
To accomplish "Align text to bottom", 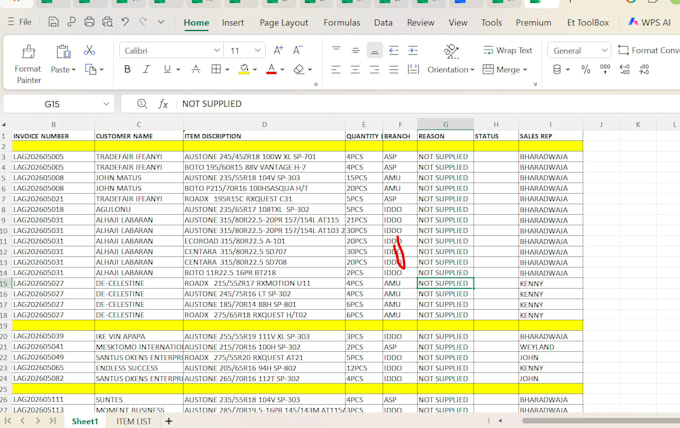I will [x=375, y=50].
